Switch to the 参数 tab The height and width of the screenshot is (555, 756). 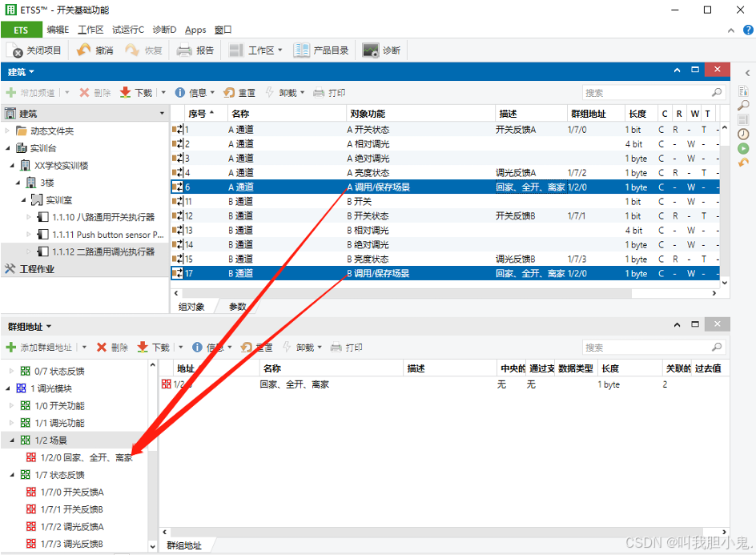(x=238, y=307)
